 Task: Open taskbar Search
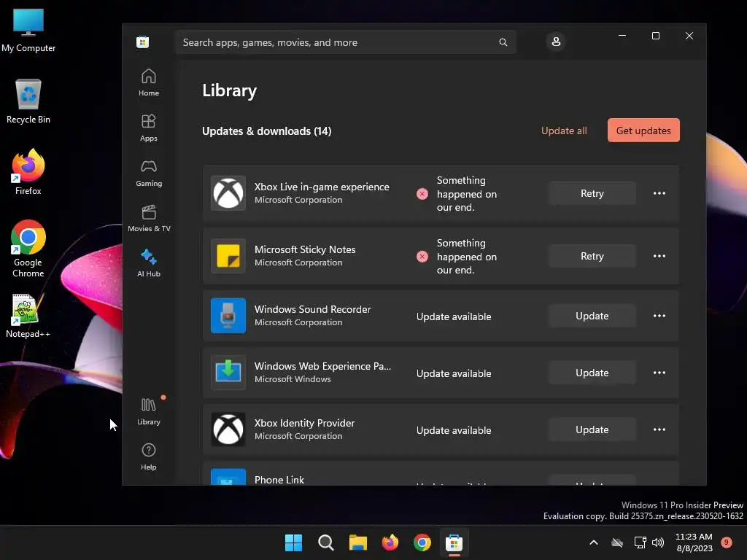326,542
